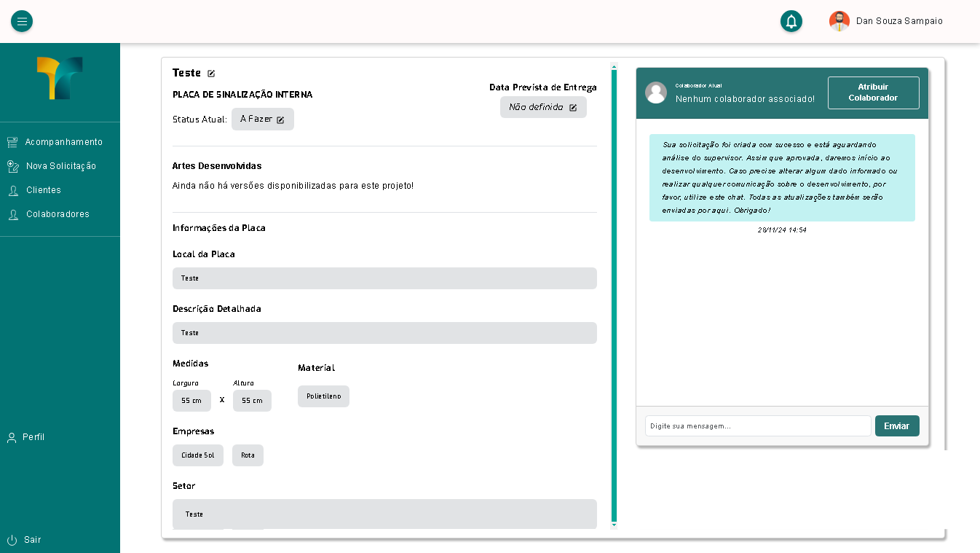Viewport: 980px width, 553px height.
Task: Click the company logo in sidebar
Action: pos(60,79)
